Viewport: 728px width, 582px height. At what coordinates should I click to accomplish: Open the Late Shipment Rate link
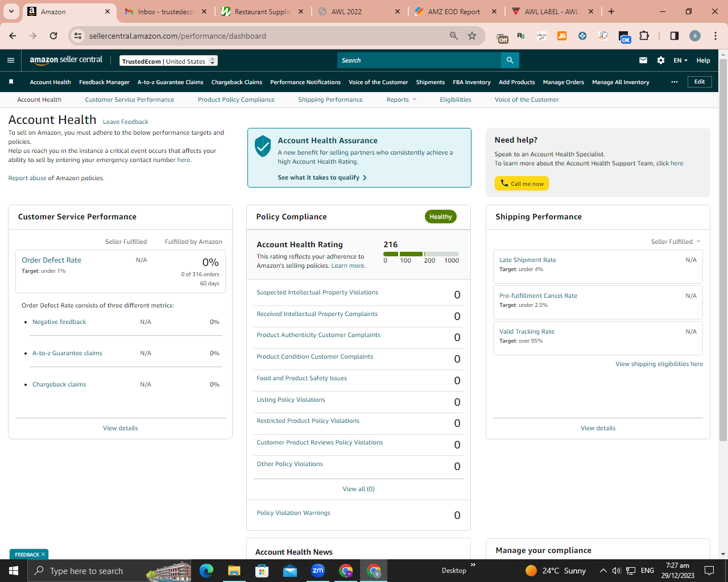[x=528, y=260]
